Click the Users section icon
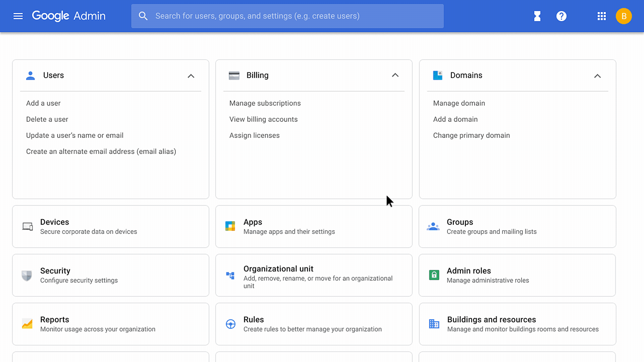 click(x=30, y=75)
